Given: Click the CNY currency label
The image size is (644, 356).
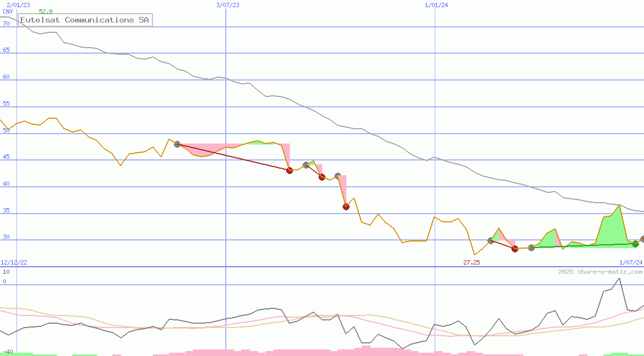Looking at the screenshot, I should point(8,12).
